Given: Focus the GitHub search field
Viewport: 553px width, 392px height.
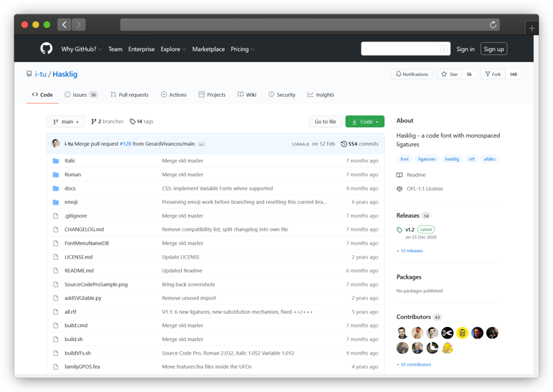Looking at the screenshot, I should tap(406, 48).
